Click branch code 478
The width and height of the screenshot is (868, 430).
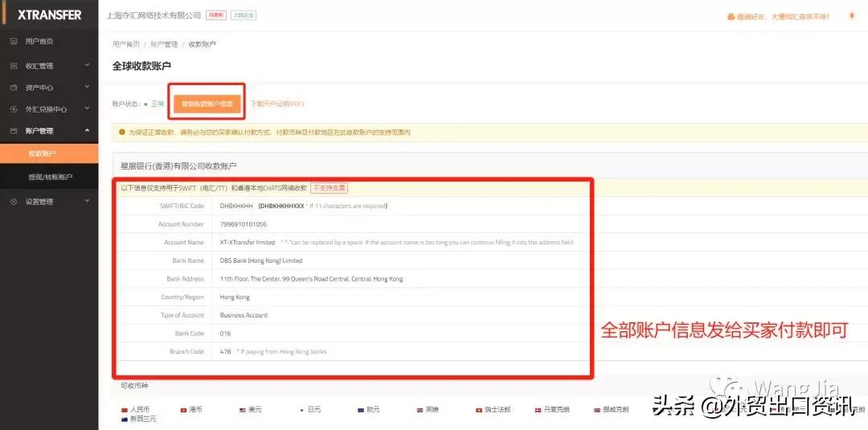tap(225, 352)
